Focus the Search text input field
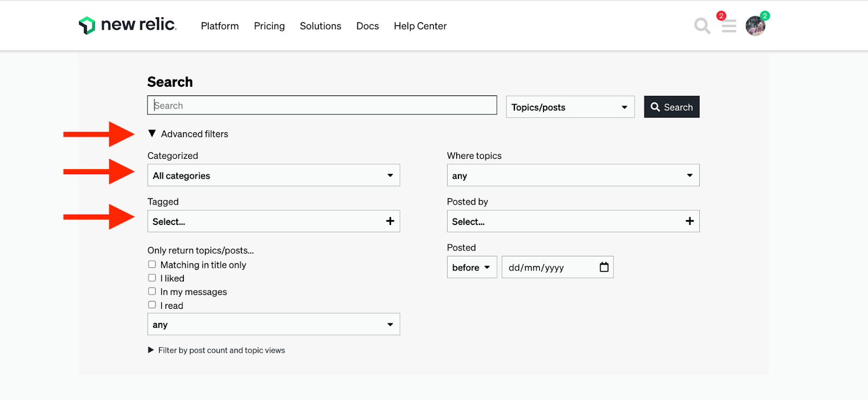868x400 pixels. click(x=322, y=106)
